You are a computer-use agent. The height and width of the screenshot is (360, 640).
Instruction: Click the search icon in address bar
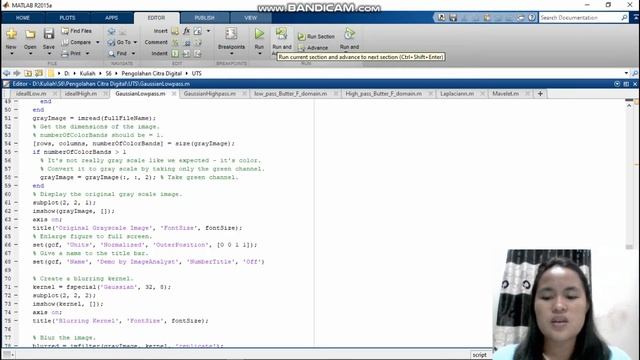tap(635, 73)
